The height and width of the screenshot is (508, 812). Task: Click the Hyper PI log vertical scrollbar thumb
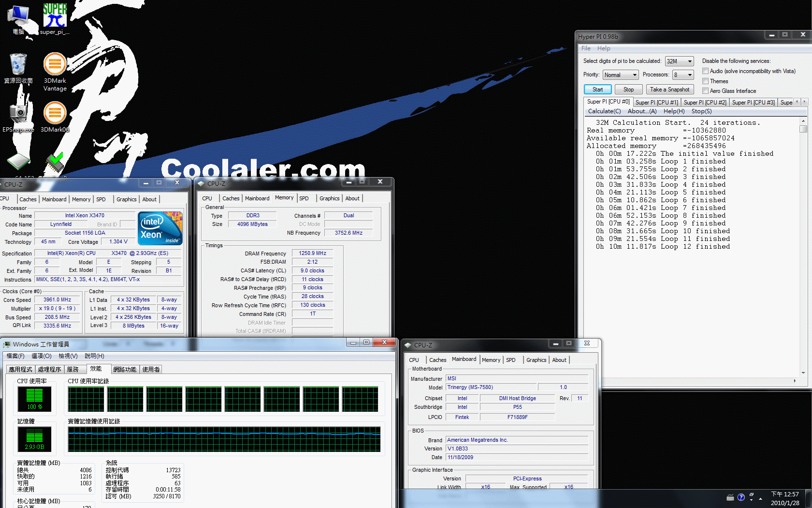coord(803,129)
